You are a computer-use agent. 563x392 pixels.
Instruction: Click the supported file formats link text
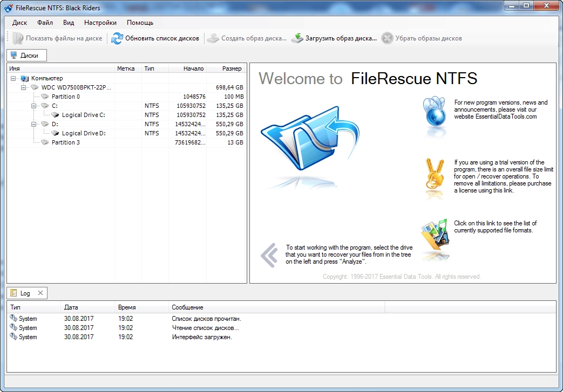pos(495,226)
